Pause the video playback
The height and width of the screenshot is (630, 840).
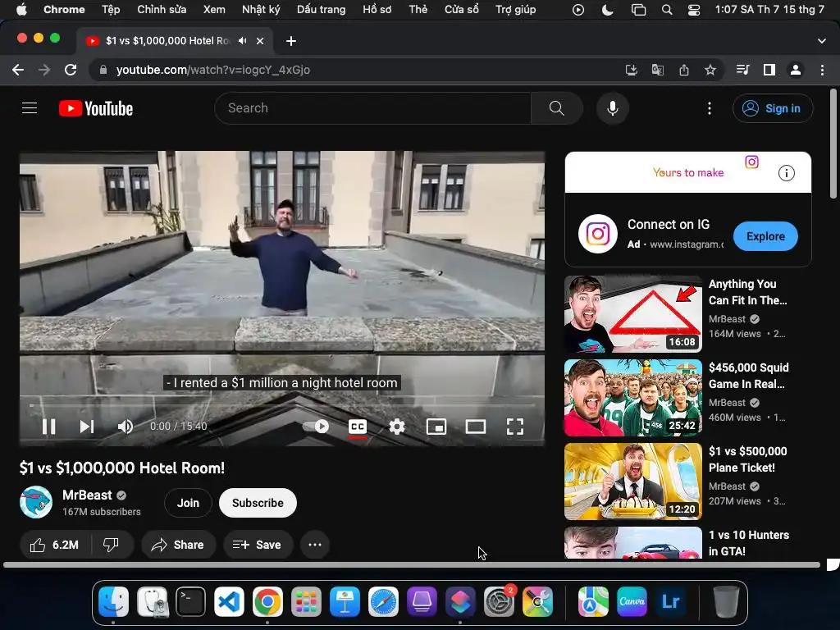click(x=48, y=427)
